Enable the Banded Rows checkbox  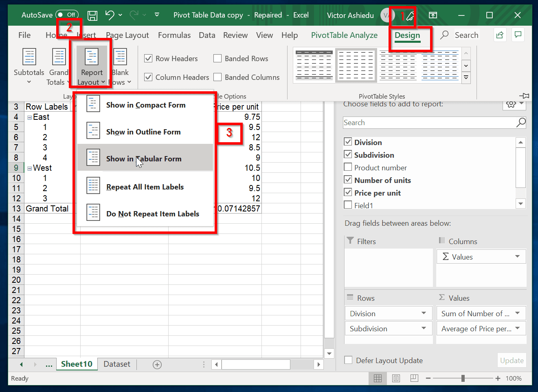tap(217, 58)
